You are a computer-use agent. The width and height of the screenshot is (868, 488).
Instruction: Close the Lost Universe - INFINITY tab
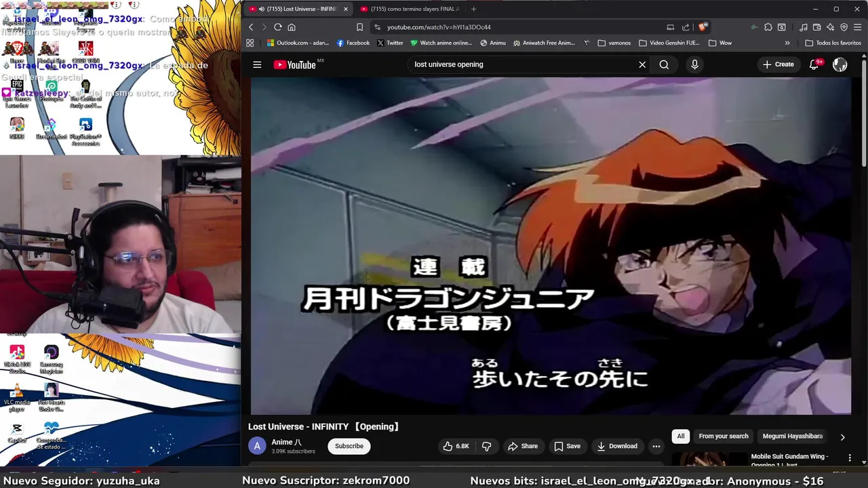(345, 9)
